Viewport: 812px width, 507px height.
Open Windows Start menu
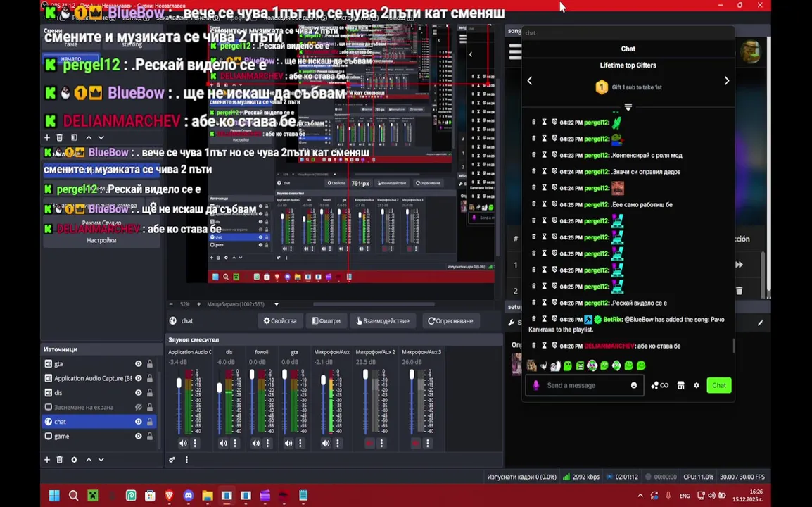tap(54, 496)
